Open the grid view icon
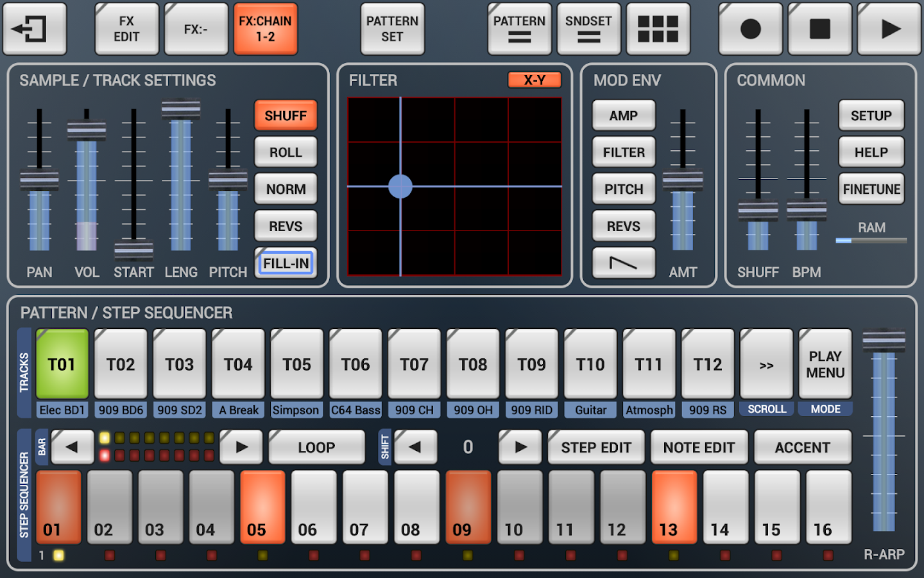Screen dimensions: 924x578 click(x=658, y=29)
